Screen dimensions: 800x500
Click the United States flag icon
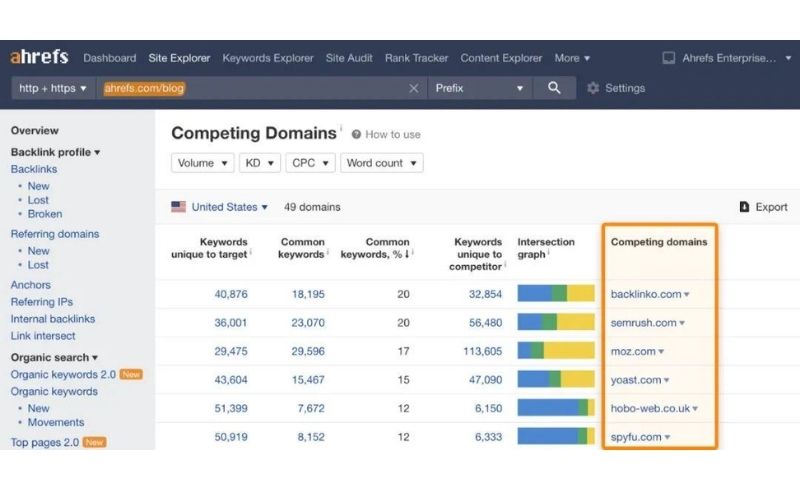tap(179, 207)
